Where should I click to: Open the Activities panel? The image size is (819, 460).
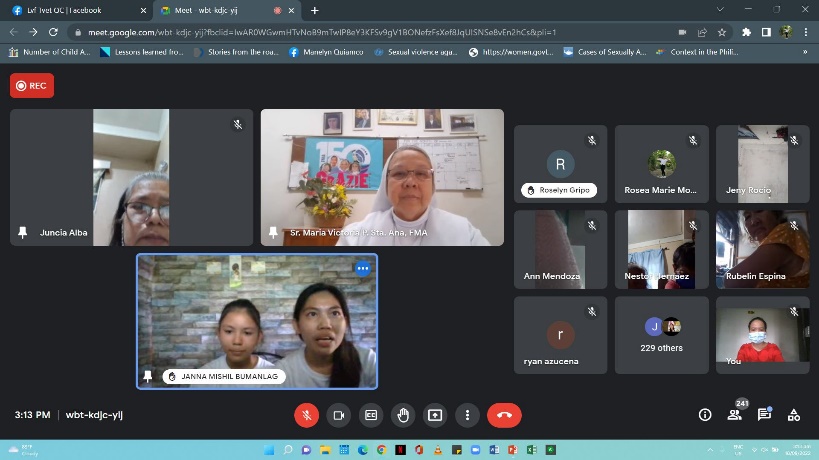[x=794, y=415]
